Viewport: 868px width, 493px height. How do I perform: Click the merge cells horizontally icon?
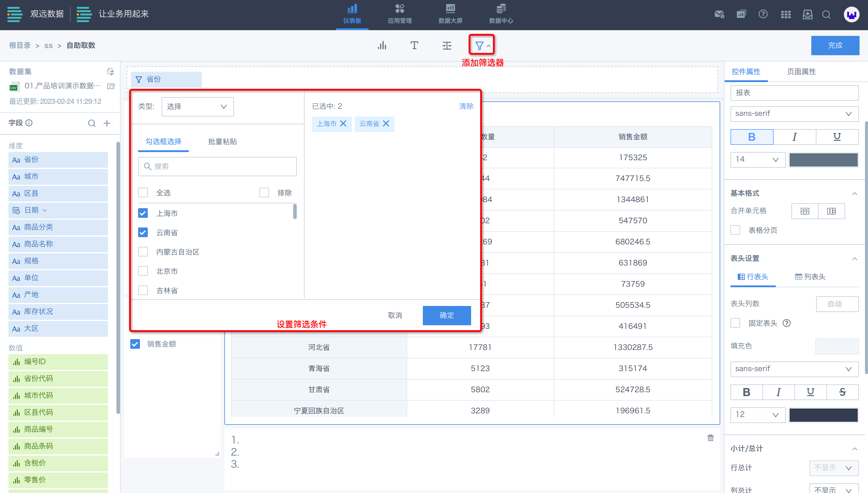805,211
